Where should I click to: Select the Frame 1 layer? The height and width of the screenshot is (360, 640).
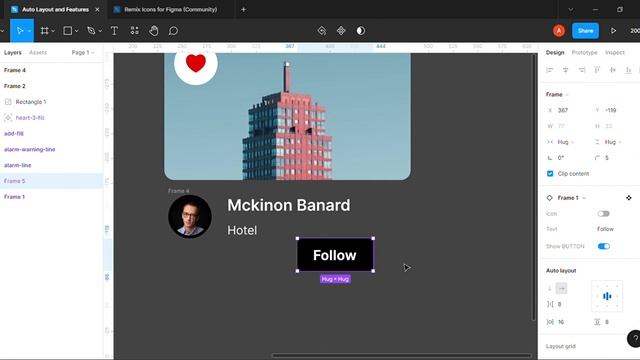[x=51, y=197]
